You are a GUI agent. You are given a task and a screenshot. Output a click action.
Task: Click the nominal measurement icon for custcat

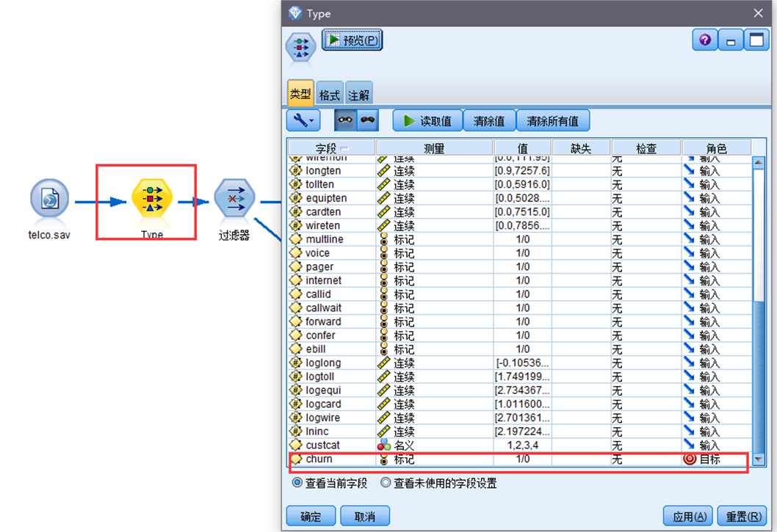point(383,445)
